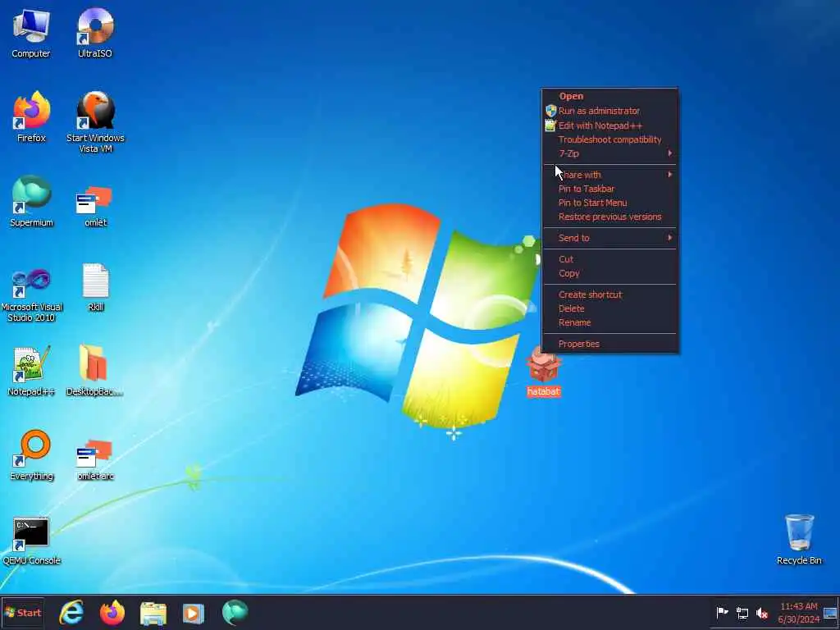Open Windows Media Player from taskbar

pos(194,613)
